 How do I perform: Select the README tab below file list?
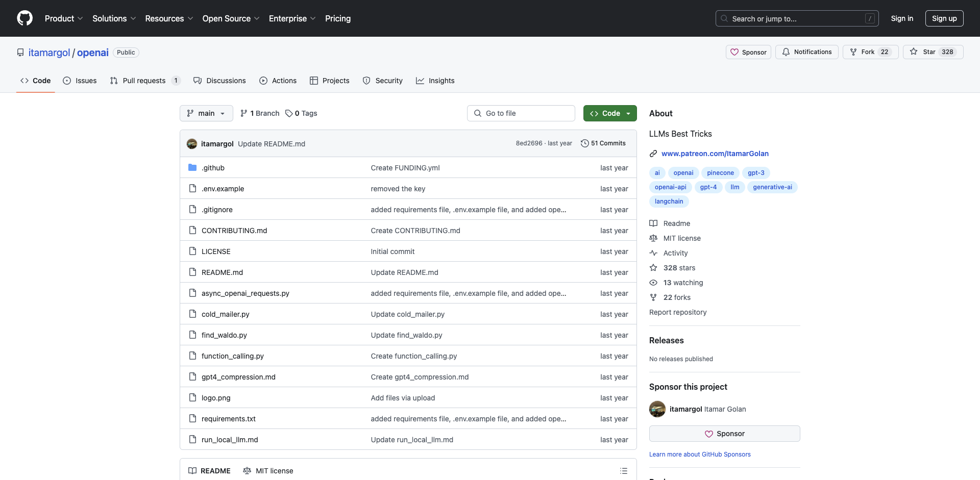[209, 471]
